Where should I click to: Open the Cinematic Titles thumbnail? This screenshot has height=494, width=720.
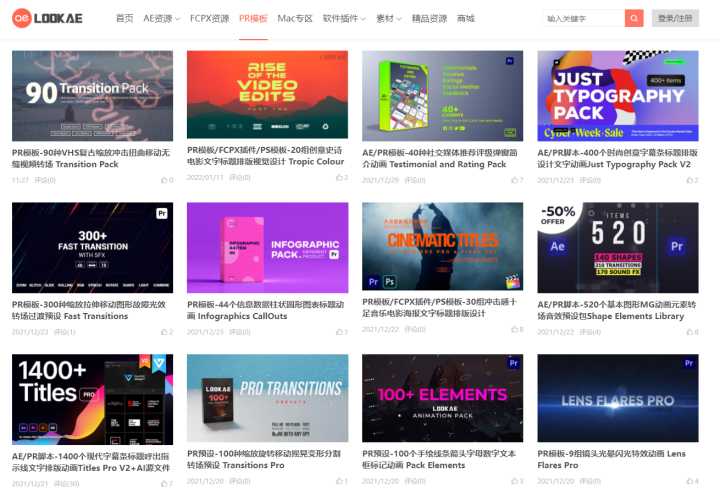pos(443,248)
